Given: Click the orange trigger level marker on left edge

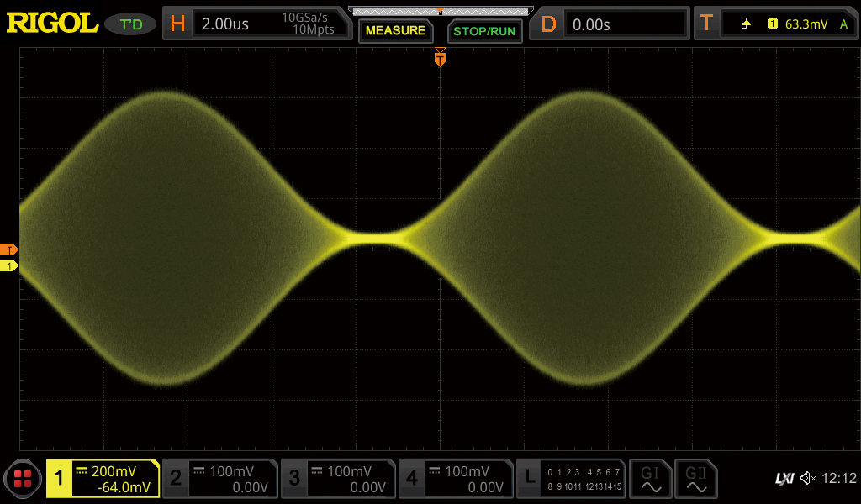Looking at the screenshot, I should (9, 249).
